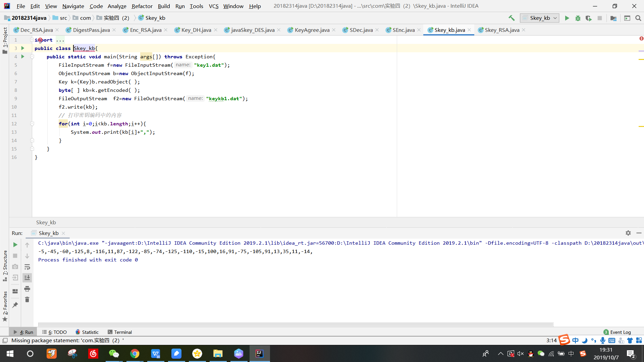Collapse the main method fold marker
644x362 pixels.
(32, 57)
